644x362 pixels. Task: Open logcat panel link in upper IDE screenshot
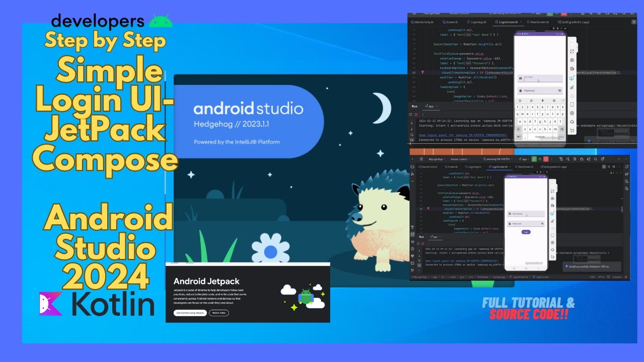tap(463, 135)
